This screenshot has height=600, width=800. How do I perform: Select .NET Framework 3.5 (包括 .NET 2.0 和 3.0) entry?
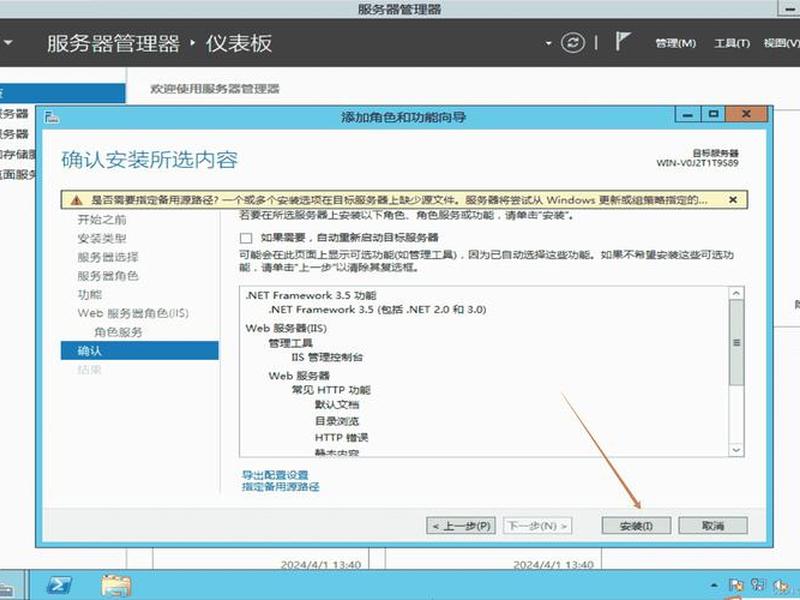[377, 309]
